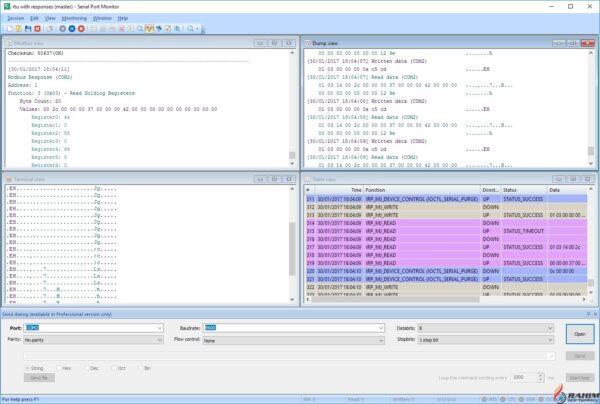
Task: Open the send data history dropdown arrow
Action: click(x=551, y=356)
